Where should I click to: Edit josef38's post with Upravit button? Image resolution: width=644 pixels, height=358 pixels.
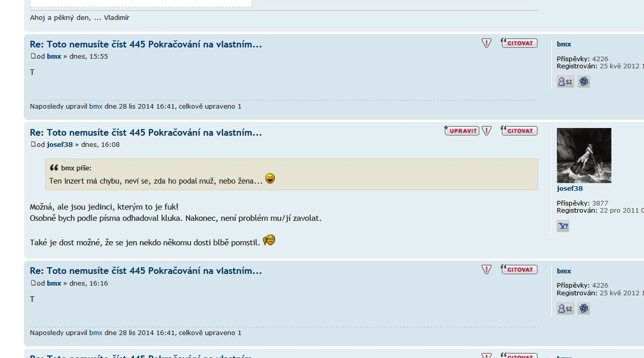pyautogui.click(x=462, y=131)
